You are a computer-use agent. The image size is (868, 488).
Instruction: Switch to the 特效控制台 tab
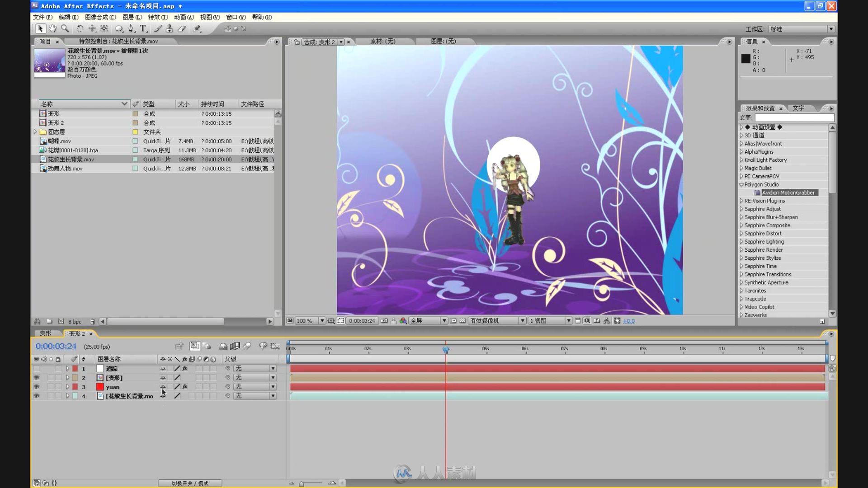(118, 41)
